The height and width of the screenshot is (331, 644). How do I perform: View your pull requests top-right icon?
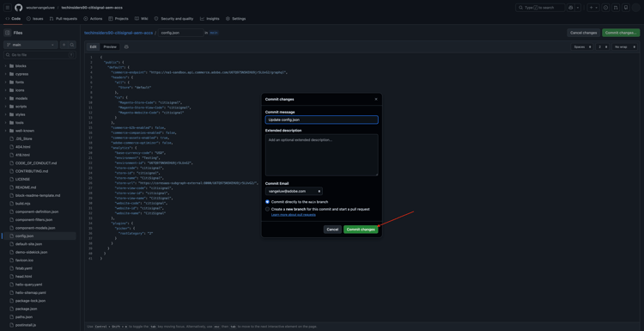coord(616,8)
